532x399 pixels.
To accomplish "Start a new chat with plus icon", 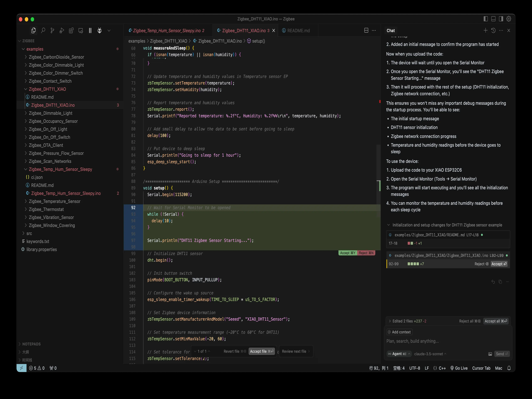I will coord(485,31).
